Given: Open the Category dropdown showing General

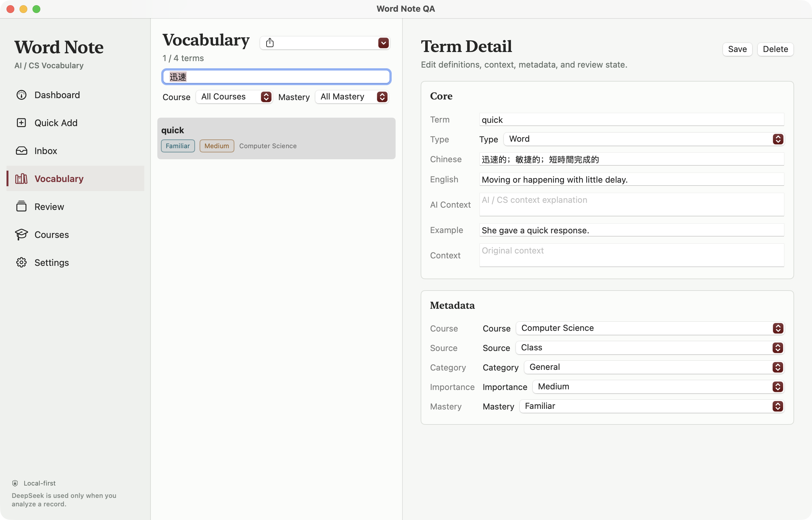Looking at the screenshot, I should click(654, 367).
